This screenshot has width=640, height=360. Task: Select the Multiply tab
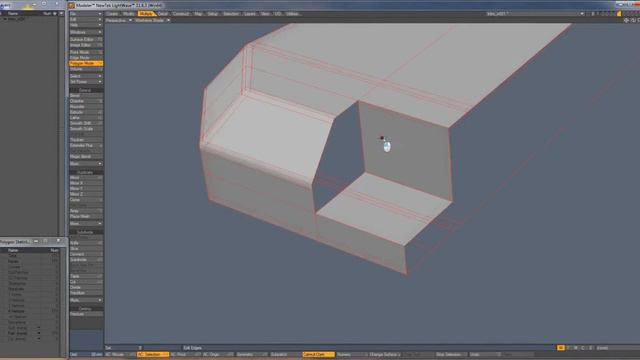pos(146,14)
